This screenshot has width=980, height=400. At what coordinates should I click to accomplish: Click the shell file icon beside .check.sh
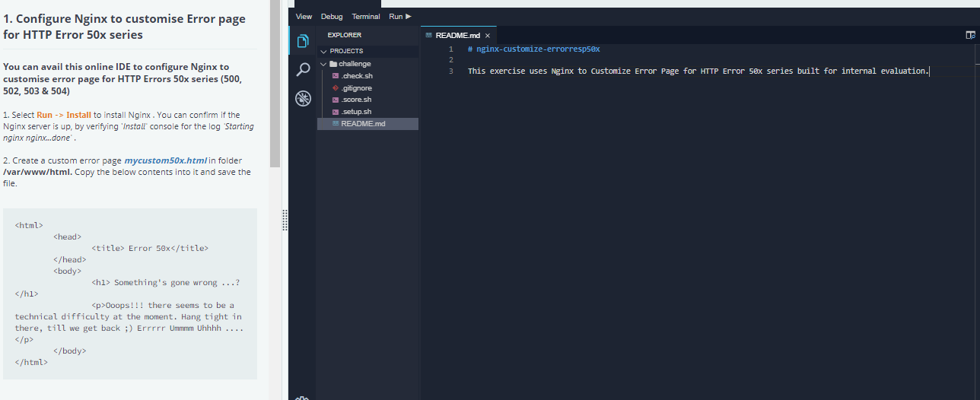coord(335,76)
